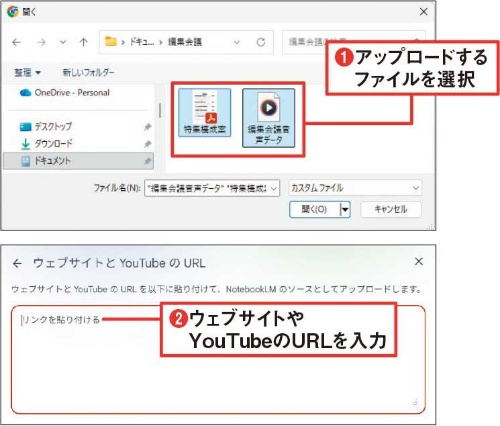Click the folder icon in address bar

click(x=111, y=42)
